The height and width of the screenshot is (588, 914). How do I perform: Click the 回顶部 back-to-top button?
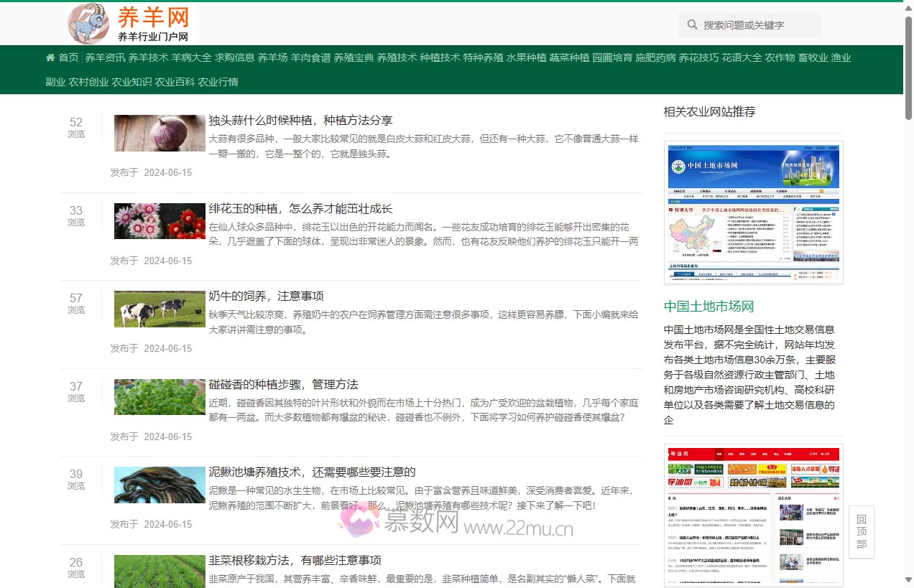point(860,531)
